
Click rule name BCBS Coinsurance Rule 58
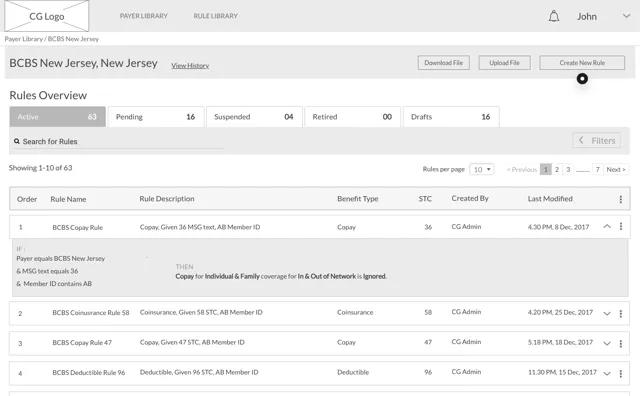[x=91, y=313]
